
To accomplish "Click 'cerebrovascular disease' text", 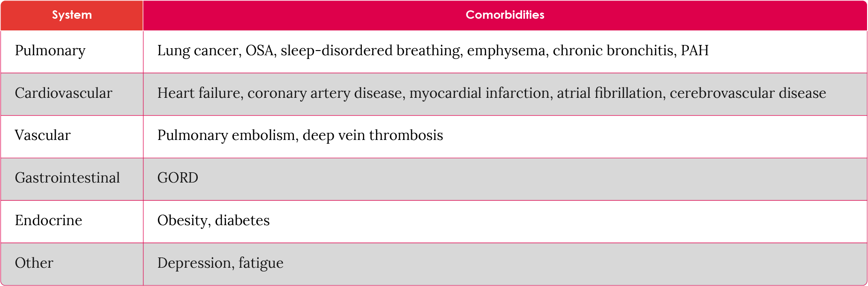I will [x=748, y=93].
